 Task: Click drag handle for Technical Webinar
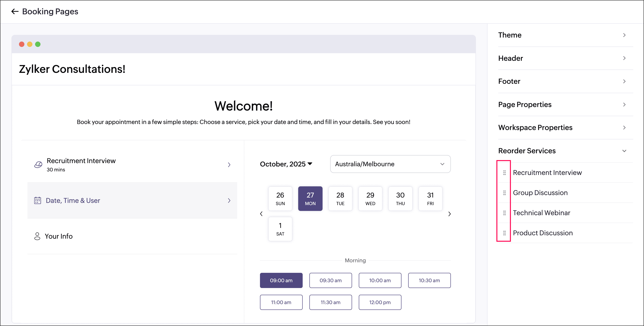tap(504, 213)
